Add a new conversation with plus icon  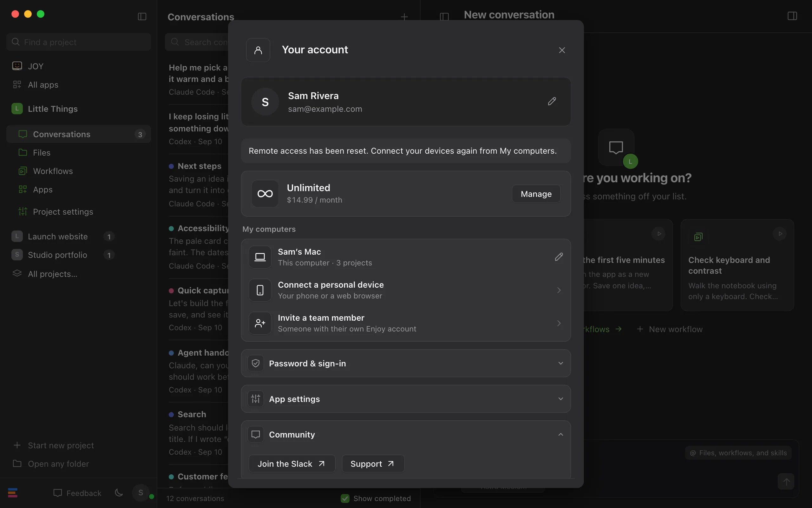point(404,17)
